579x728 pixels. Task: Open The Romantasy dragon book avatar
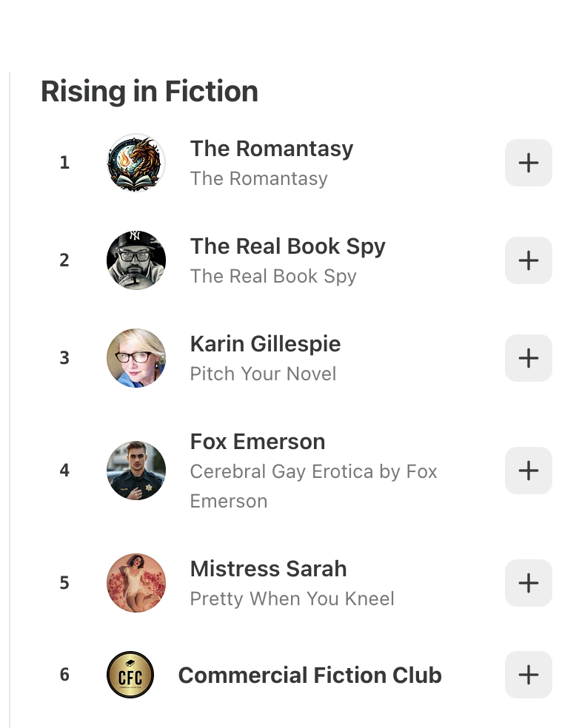pyautogui.click(x=136, y=163)
